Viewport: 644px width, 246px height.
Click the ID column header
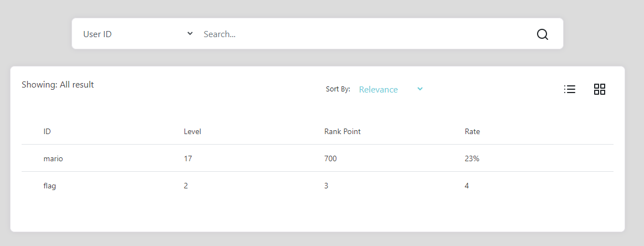coord(47,132)
